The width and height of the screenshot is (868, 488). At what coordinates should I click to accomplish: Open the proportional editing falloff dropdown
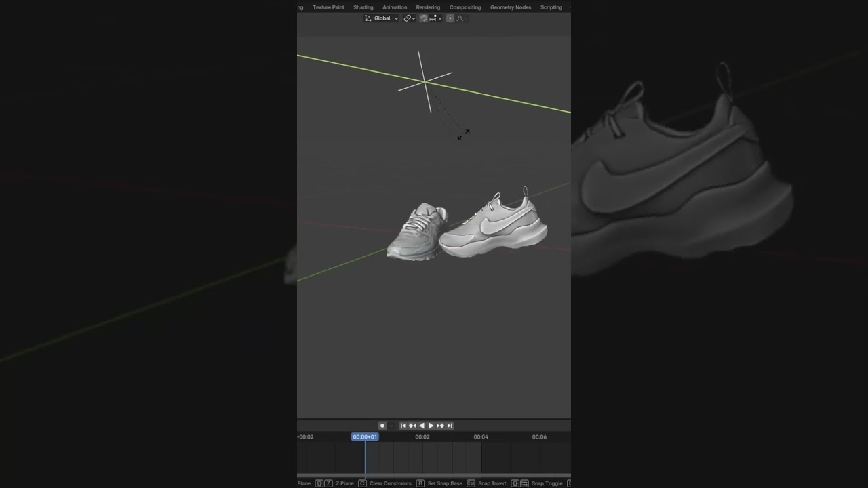461,18
